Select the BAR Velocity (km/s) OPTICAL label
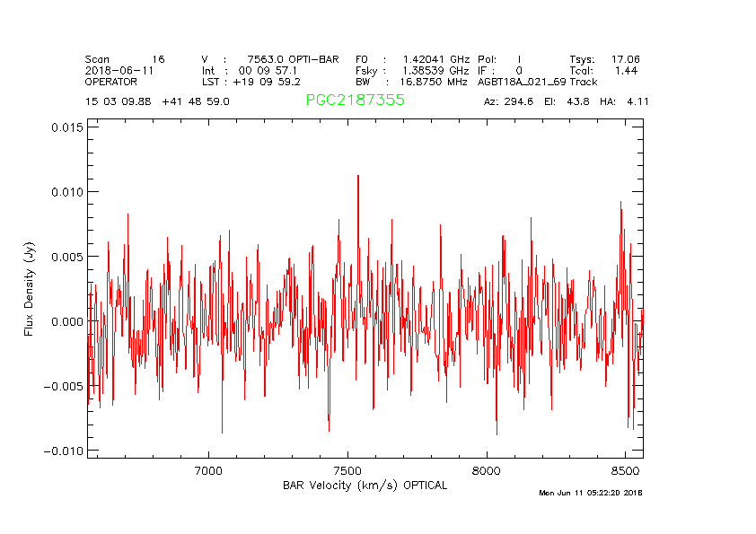 [x=365, y=486]
